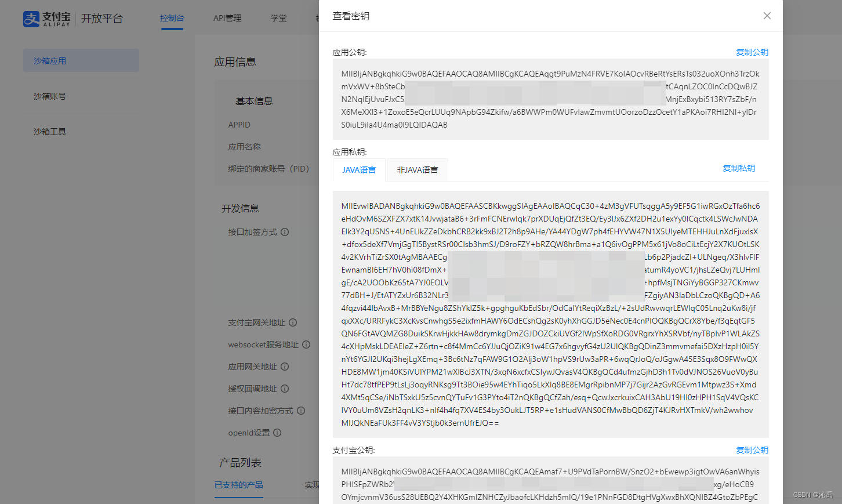Click 支付宝公钥: label in dialog
842x504 pixels.
354,450
